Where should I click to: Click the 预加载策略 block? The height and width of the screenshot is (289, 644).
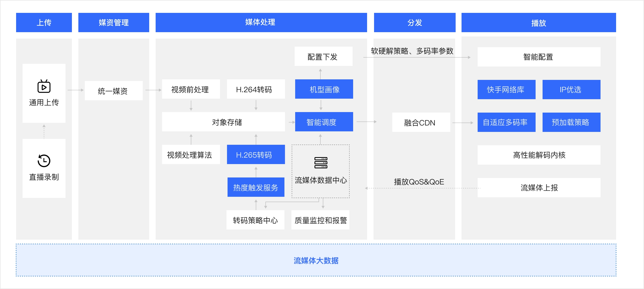point(571,122)
